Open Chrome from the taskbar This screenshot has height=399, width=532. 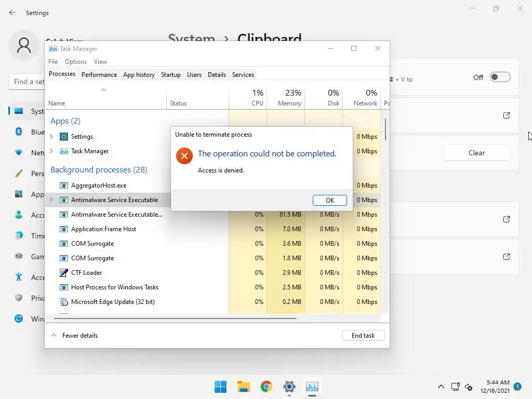coord(267,387)
